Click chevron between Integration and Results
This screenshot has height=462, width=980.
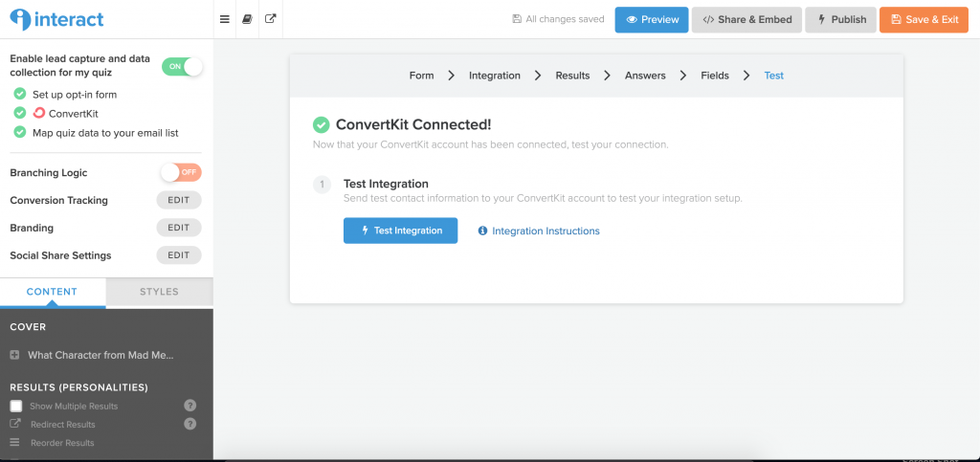click(538, 76)
